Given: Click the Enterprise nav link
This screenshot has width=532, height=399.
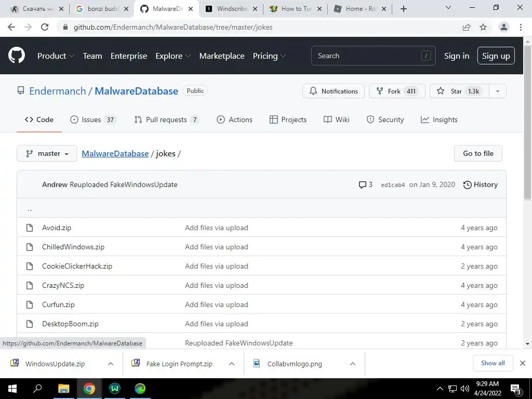Looking at the screenshot, I should tap(129, 56).
